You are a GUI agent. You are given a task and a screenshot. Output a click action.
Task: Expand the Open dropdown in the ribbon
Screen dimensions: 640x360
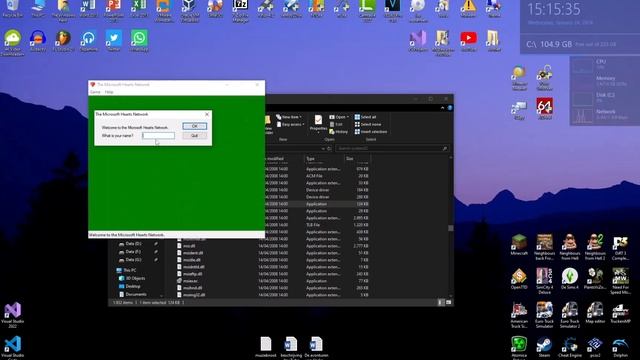[339, 117]
